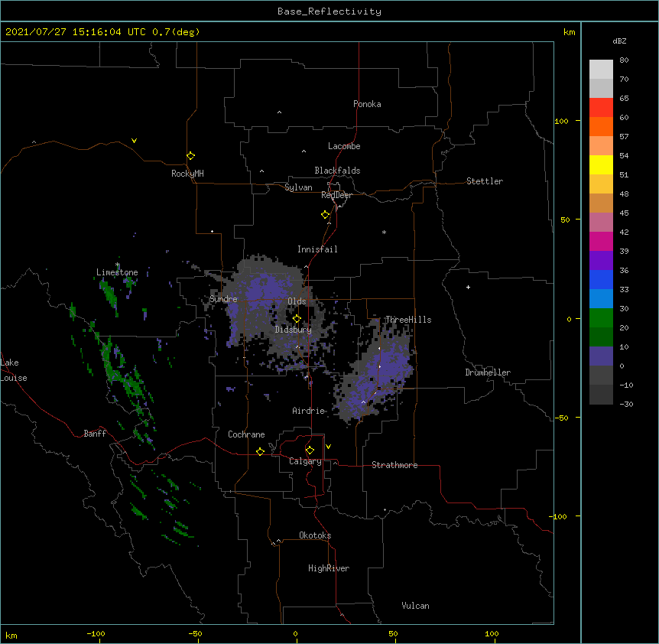Click the Sylvan label
Image resolution: width=659 pixels, height=644 pixels.
pos(298,187)
